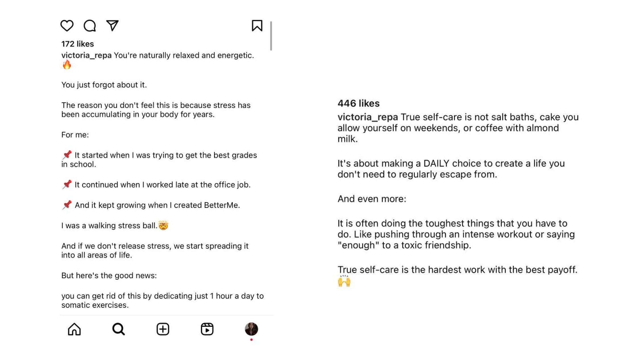Open profile avatar in bottom bar
This screenshot has width=637, height=364.
(x=252, y=329)
